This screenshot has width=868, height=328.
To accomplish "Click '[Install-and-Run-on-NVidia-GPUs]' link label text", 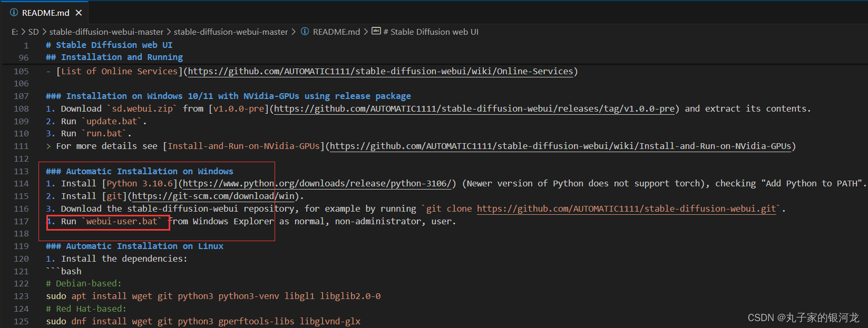I will coord(244,146).
